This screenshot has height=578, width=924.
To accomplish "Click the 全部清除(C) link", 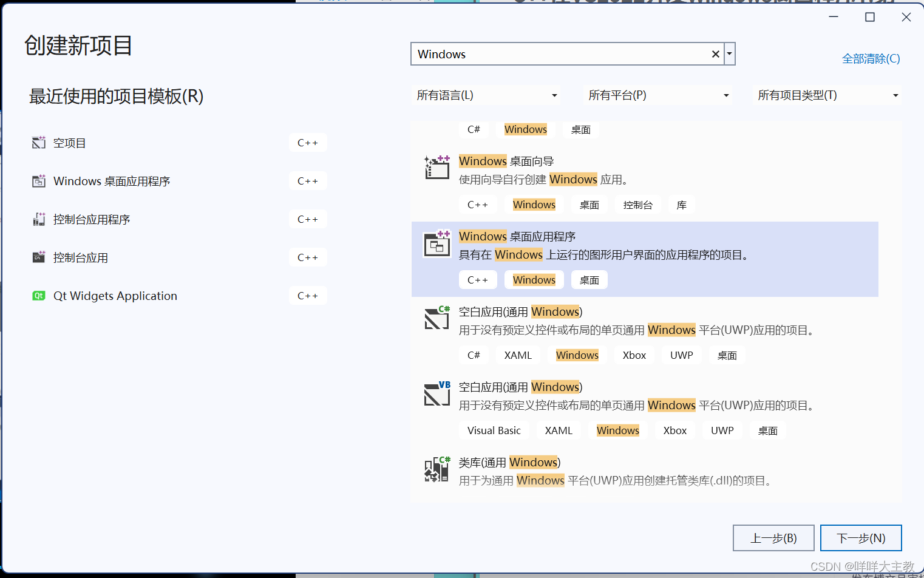I will click(x=871, y=59).
